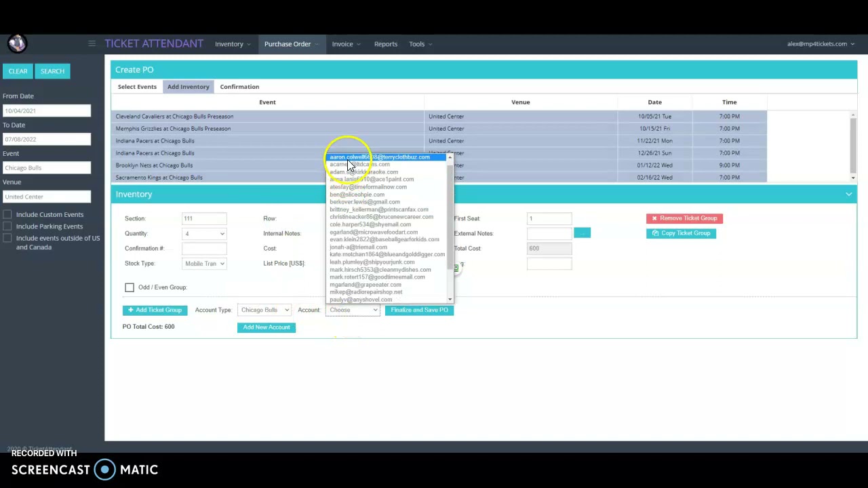
Task: Open the alex@mp4tickets.com user dropdown
Action: tap(821, 44)
